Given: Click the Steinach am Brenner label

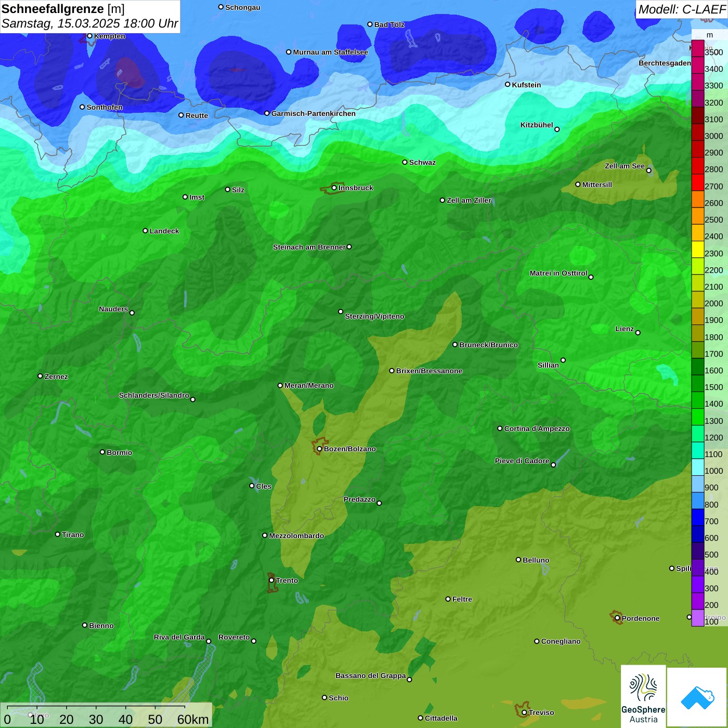Looking at the screenshot, I should (309, 247).
